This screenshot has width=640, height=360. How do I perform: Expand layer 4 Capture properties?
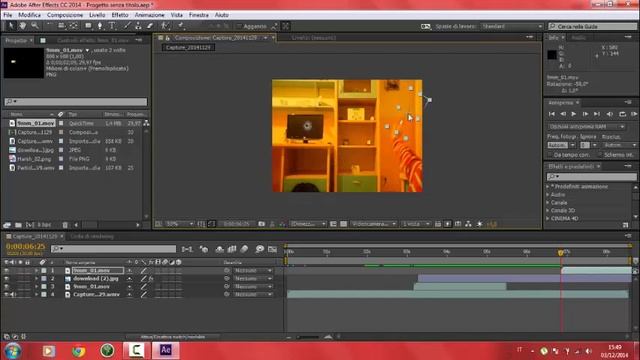pyautogui.click(x=36, y=294)
